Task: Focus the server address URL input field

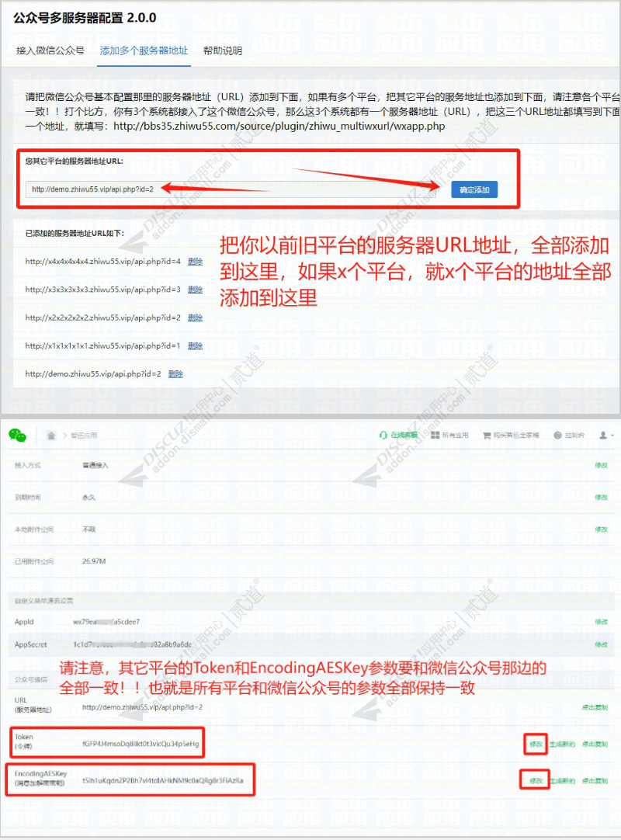Action: tap(231, 189)
